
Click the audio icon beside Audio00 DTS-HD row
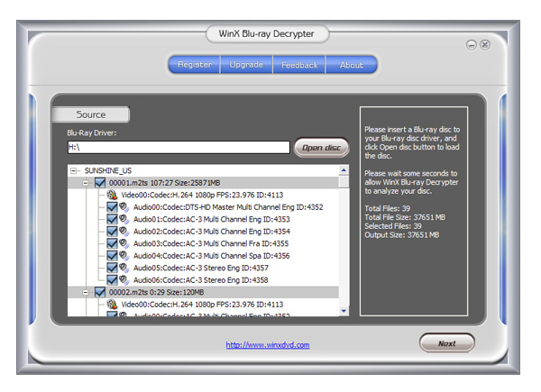[124, 207]
